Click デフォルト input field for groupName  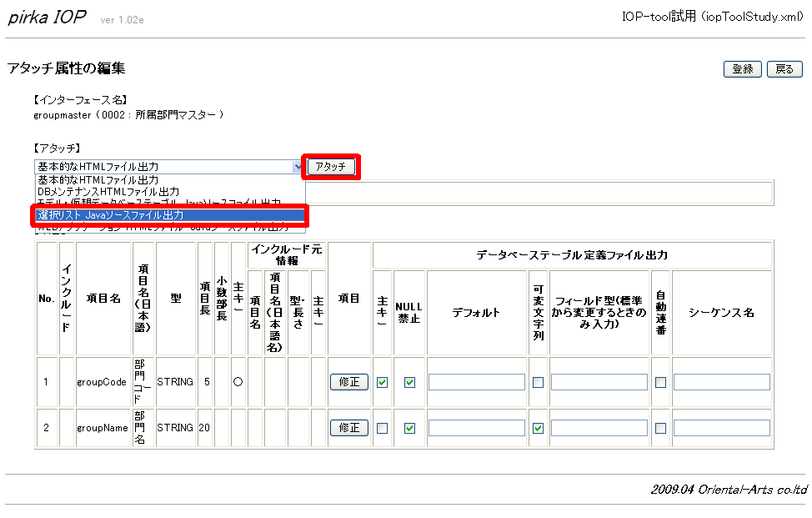click(x=477, y=428)
